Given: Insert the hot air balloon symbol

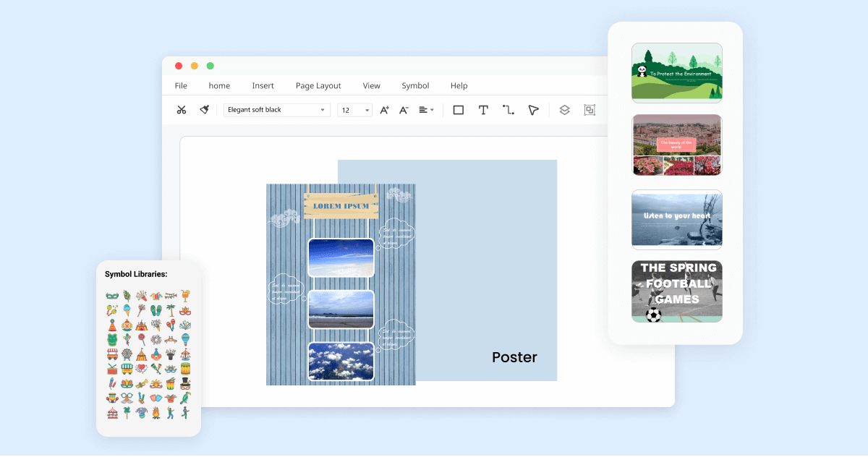Looking at the screenshot, I should 185,338.
